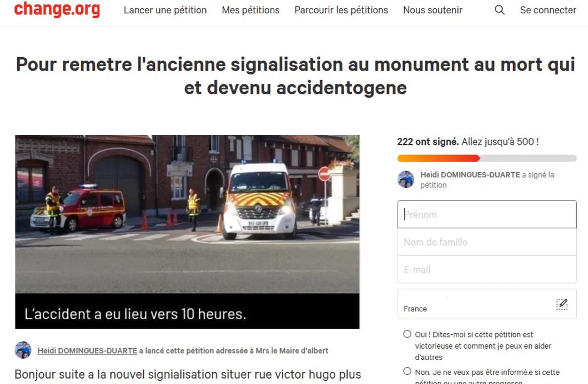This screenshot has height=384, width=588.
Task: Click the "Nous soutenir" menu item
Action: pos(433,10)
